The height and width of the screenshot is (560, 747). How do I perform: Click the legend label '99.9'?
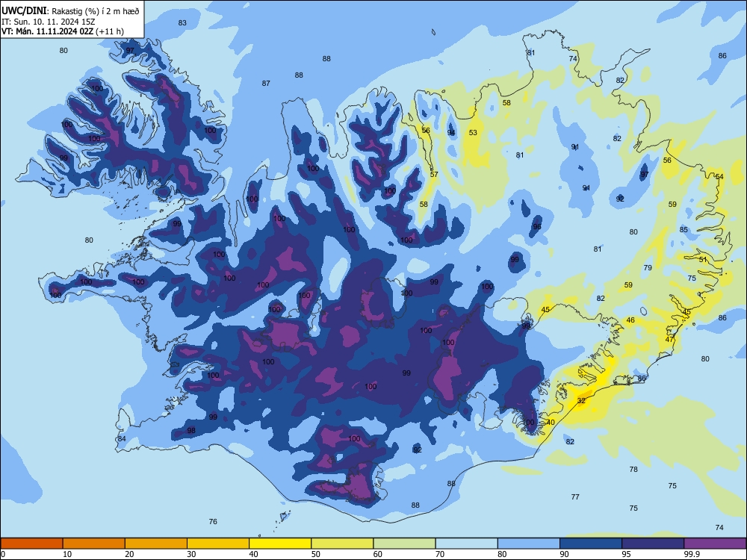tap(692, 554)
